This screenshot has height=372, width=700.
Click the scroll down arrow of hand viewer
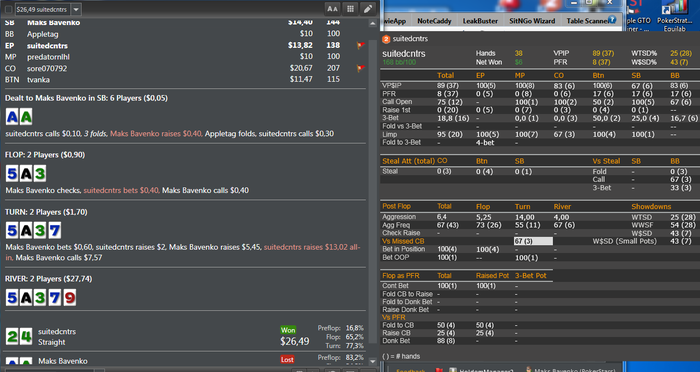click(373, 361)
